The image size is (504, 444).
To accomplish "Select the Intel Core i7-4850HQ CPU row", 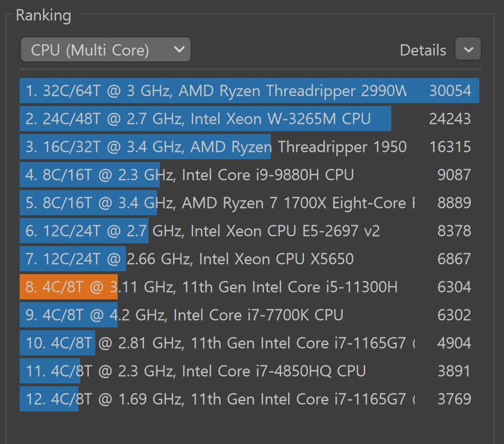I will 249,371.
